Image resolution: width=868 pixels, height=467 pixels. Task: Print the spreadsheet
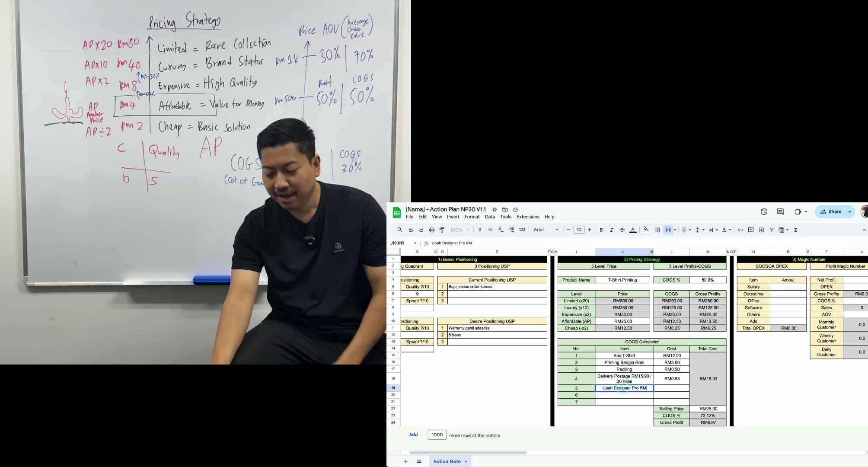pos(431,230)
